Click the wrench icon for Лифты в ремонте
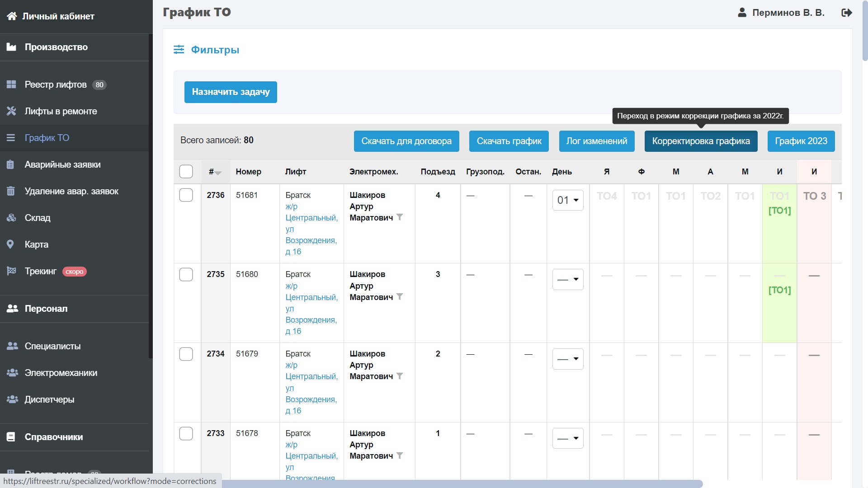868x488 pixels. coord(11,111)
